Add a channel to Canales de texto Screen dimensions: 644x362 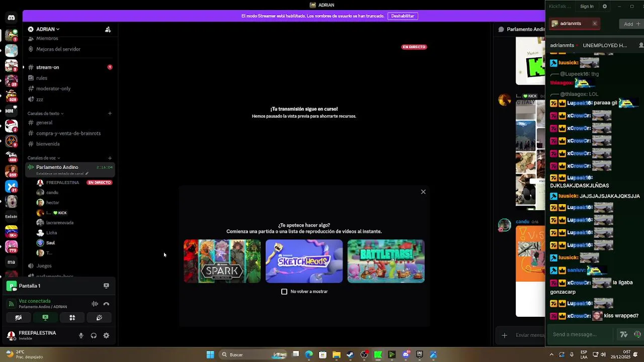click(110, 113)
